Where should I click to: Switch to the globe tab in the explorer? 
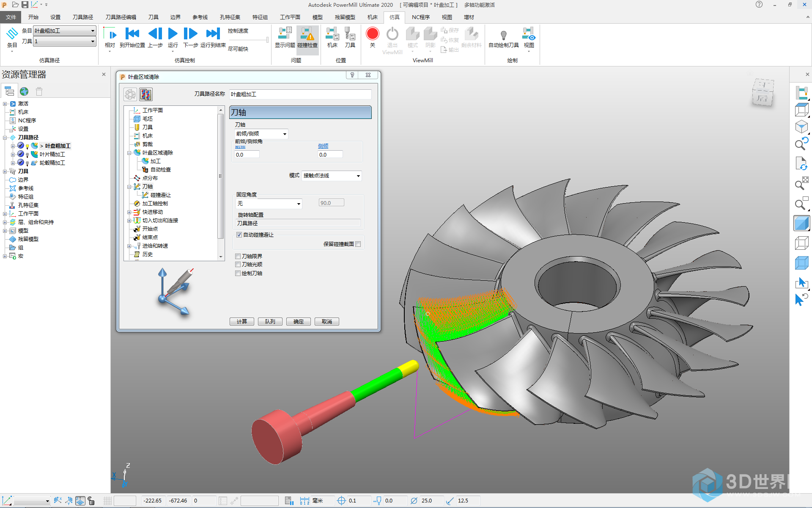click(24, 91)
